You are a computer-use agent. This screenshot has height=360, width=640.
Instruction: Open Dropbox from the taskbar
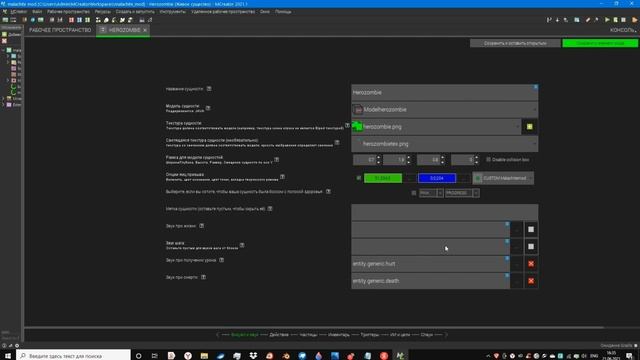253,356
